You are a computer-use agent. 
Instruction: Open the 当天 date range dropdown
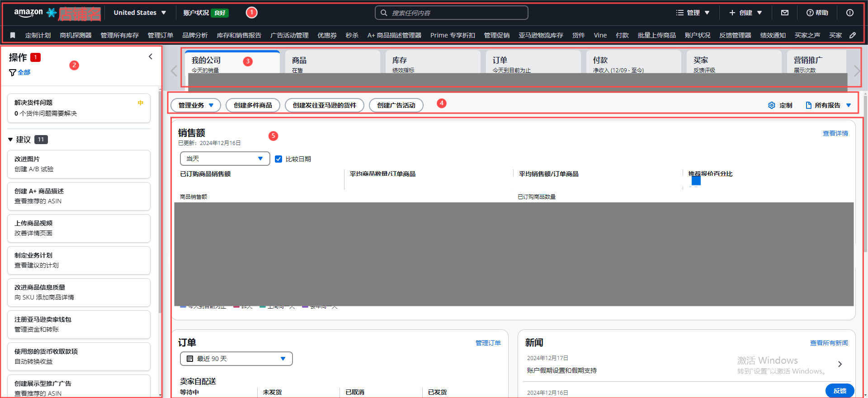point(225,159)
